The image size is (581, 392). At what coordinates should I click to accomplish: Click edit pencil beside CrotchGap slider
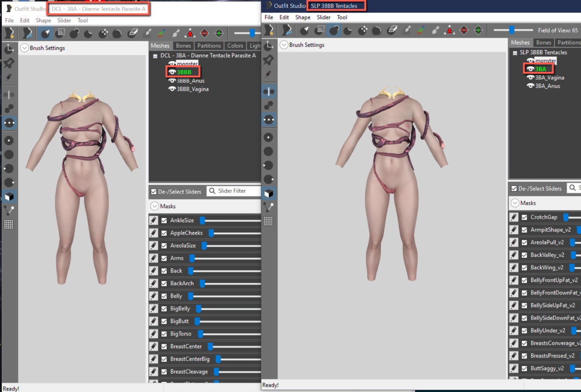click(x=514, y=217)
